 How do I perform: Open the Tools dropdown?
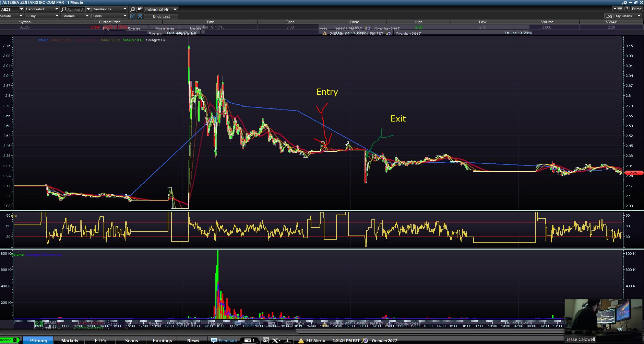click(109, 16)
